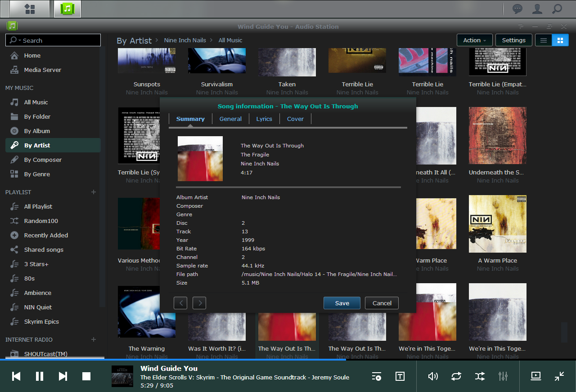
Task: Open SHOUTcast(TM) internet radio
Action: [x=53, y=353]
